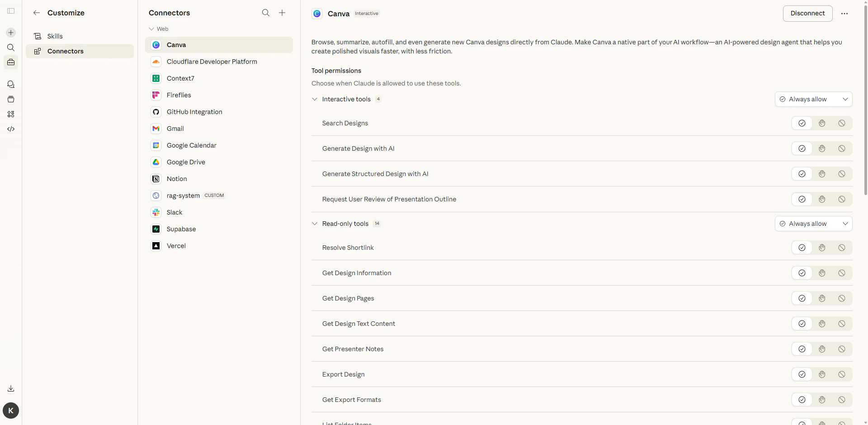Set Get Presenter Notes to always allow
The width and height of the screenshot is (868, 425).
(802, 349)
